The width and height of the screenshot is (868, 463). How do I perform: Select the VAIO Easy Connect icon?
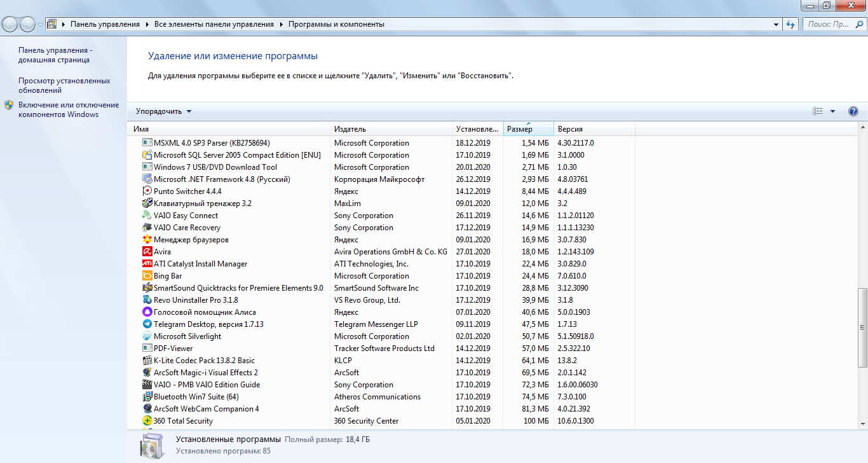click(147, 216)
